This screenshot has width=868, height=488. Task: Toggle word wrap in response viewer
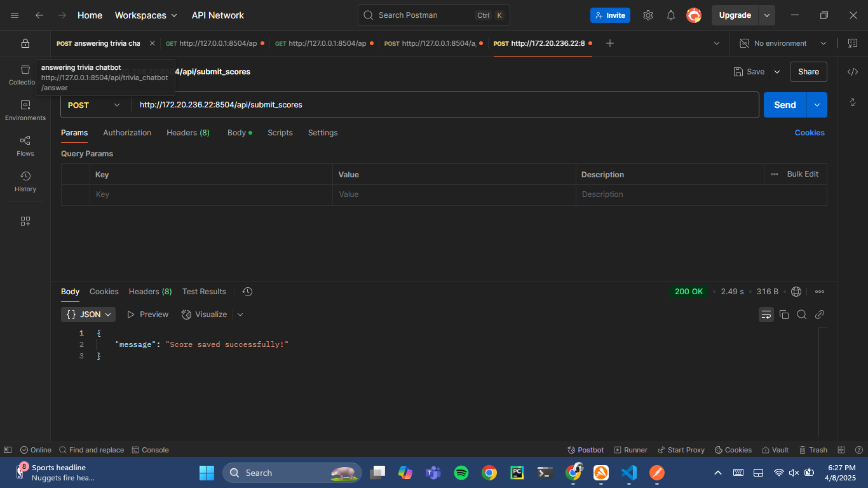pyautogui.click(x=766, y=315)
